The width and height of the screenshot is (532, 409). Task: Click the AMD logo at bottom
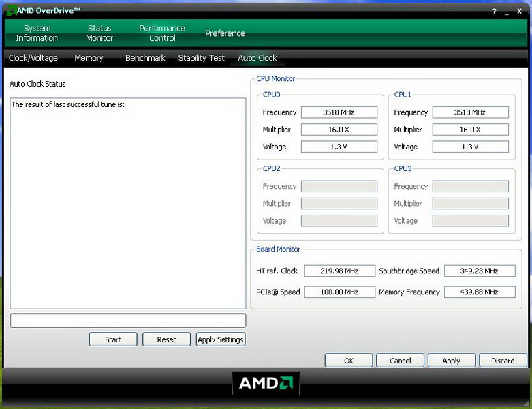point(266,383)
